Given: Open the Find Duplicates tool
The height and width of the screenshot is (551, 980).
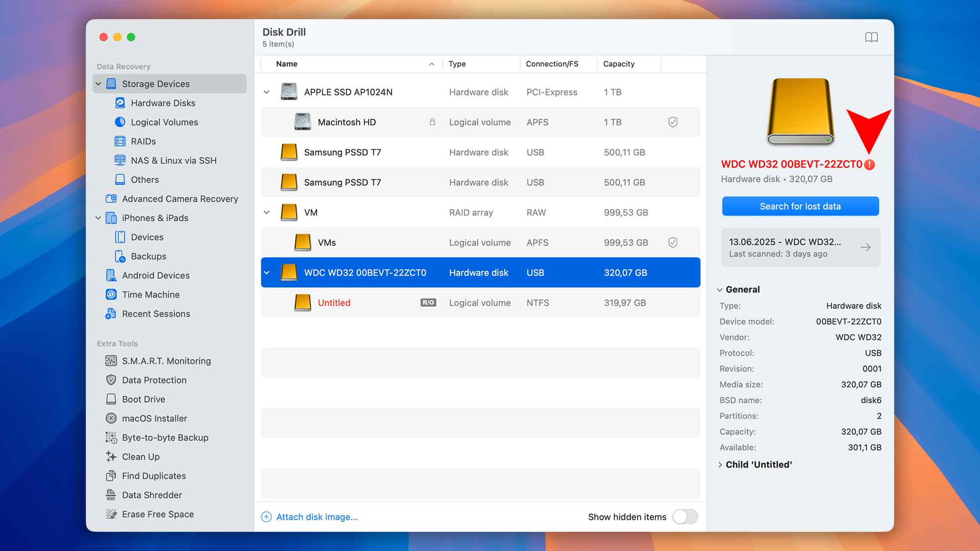Looking at the screenshot, I should (154, 476).
